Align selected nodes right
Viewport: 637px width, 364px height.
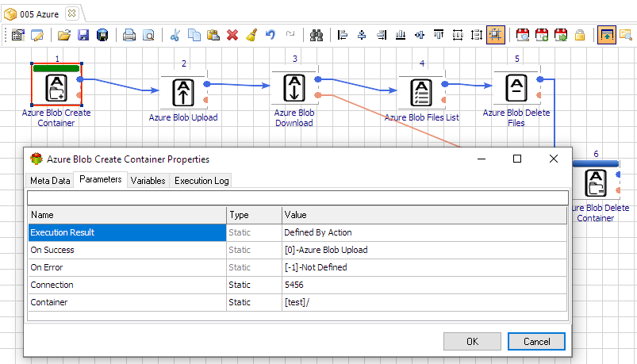pyautogui.click(x=381, y=35)
